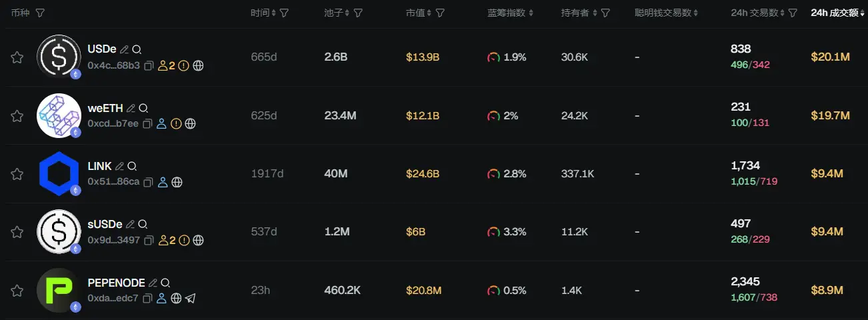Open the PEPENODE Telegram link icon

click(191, 298)
